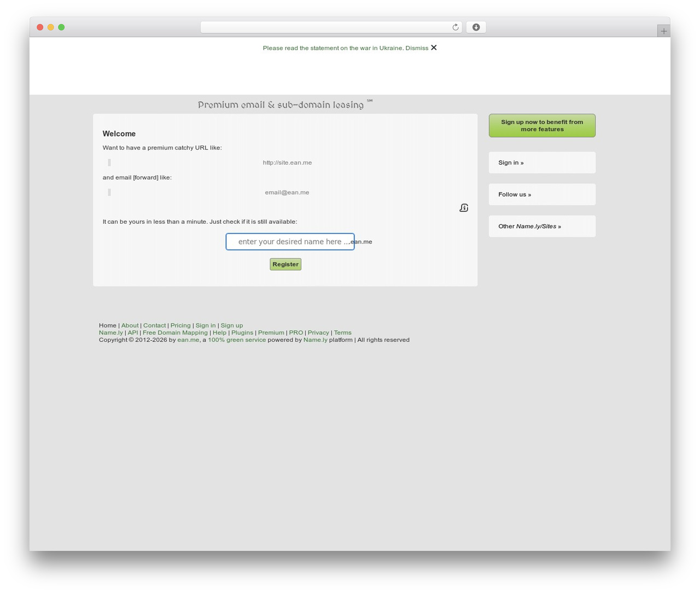Open the PRO footer link

[x=296, y=333]
